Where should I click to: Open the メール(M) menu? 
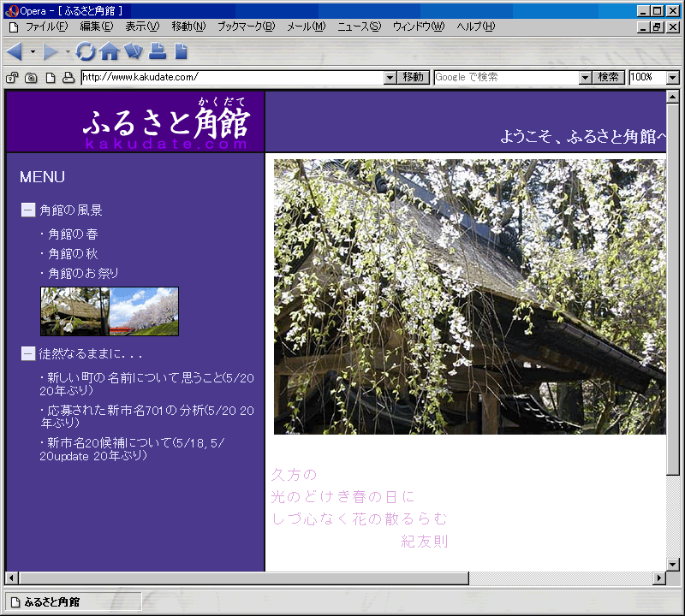point(307,27)
